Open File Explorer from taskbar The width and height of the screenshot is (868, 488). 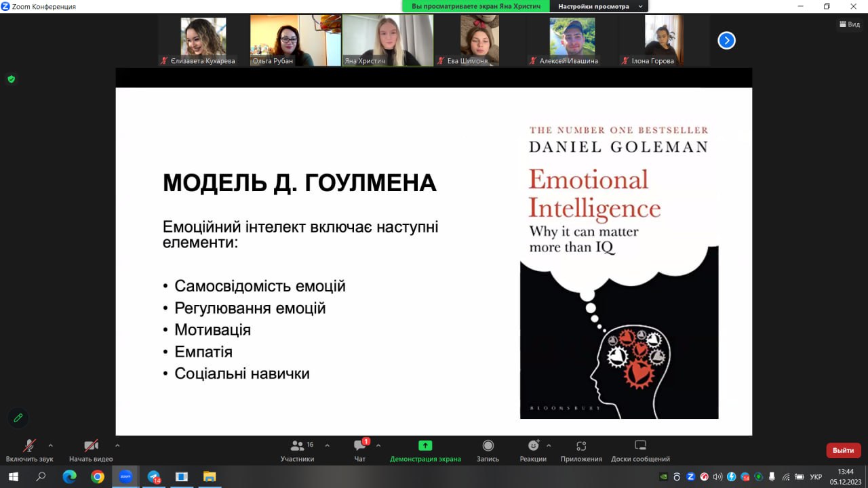(x=210, y=476)
